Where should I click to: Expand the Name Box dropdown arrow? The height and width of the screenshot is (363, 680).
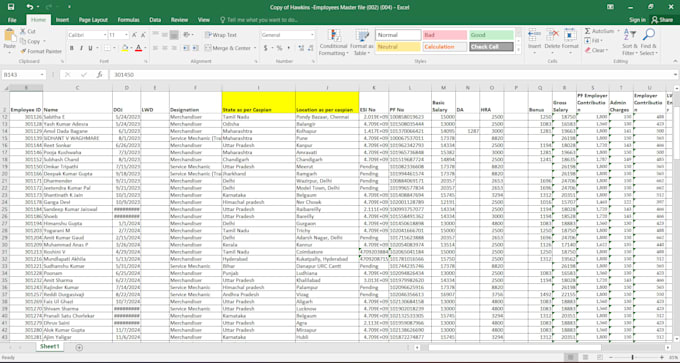click(x=42, y=75)
